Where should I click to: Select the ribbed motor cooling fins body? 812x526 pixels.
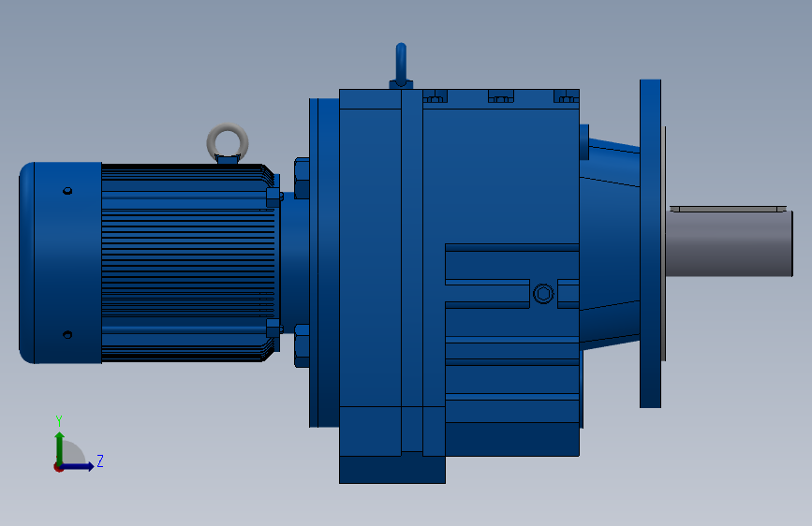[188, 262]
